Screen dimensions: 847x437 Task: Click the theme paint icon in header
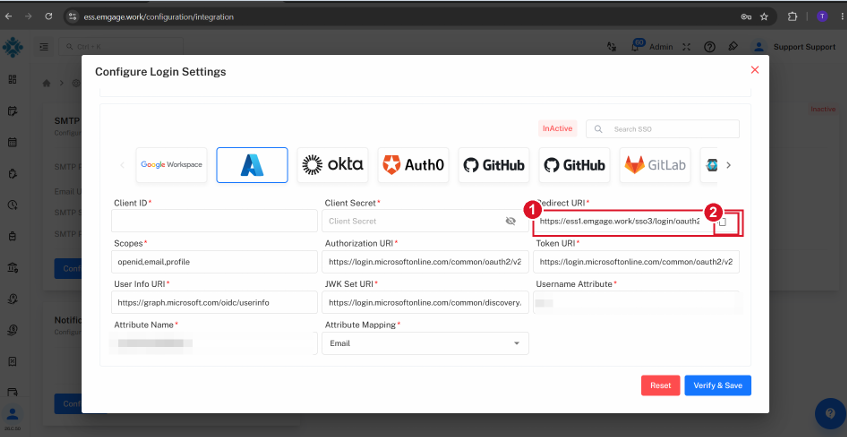(733, 46)
